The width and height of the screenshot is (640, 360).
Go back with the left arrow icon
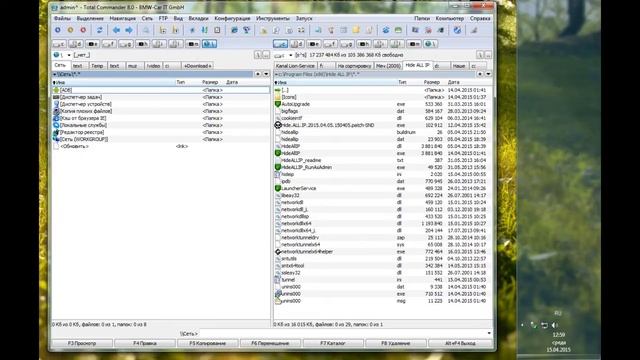click(x=116, y=30)
